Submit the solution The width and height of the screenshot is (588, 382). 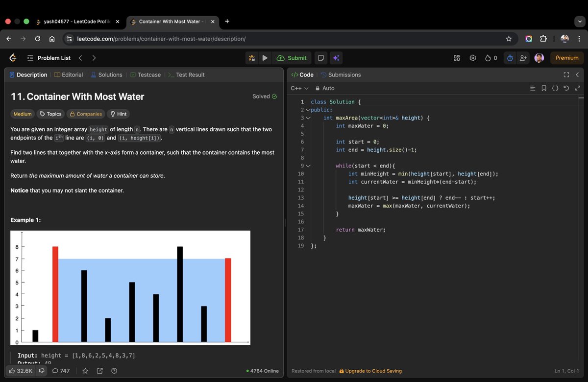(x=292, y=58)
